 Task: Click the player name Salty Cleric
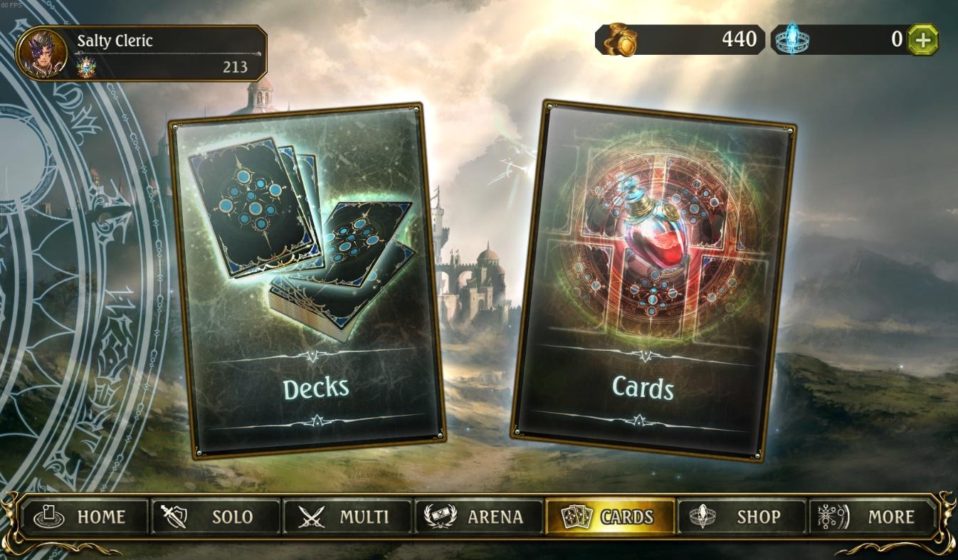click(x=115, y=41)
